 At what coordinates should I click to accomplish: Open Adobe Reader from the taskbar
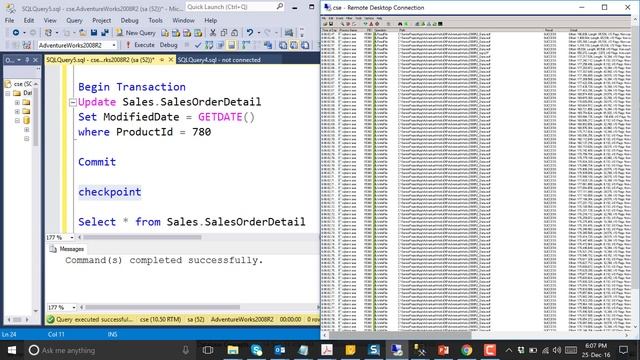tap(327, 350)
